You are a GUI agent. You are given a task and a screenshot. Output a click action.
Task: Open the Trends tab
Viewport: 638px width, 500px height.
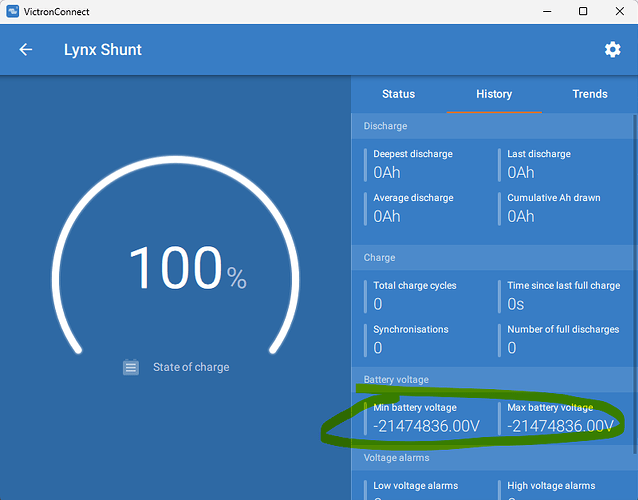point(589,94)
